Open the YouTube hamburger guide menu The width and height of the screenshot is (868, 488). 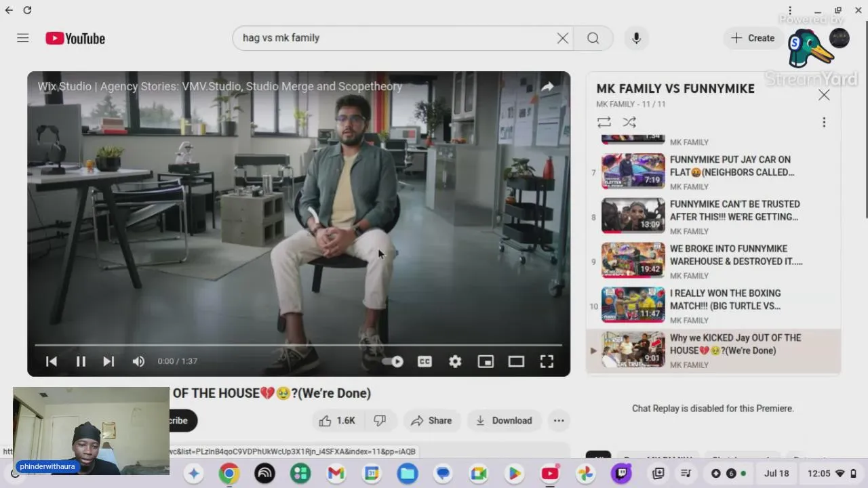[23, 38]
